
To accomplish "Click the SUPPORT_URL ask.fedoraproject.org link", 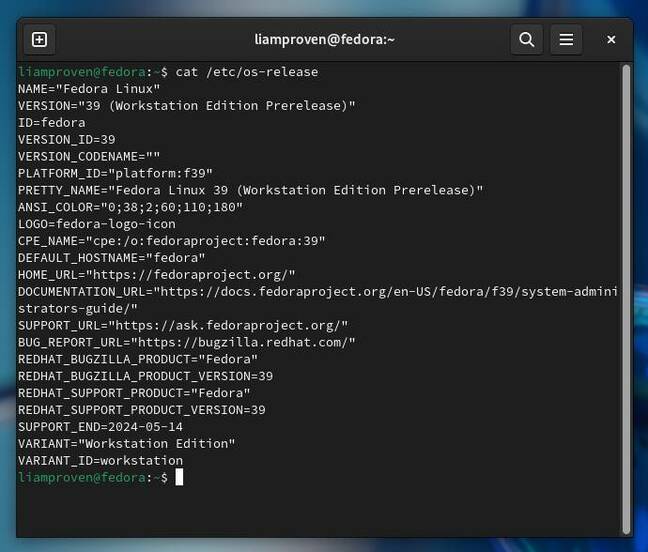I will (x=228, y=326).
